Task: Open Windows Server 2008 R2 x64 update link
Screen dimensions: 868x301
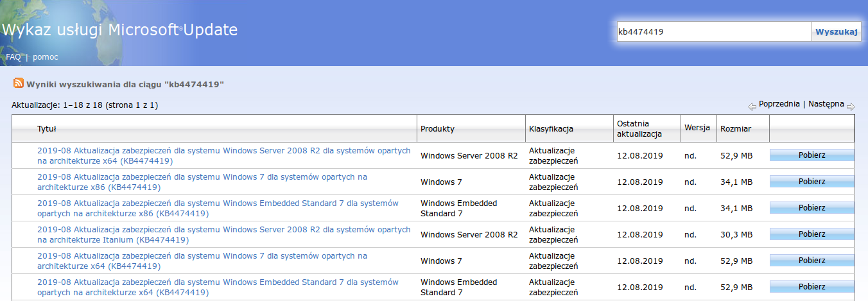Action: (223, 155)
